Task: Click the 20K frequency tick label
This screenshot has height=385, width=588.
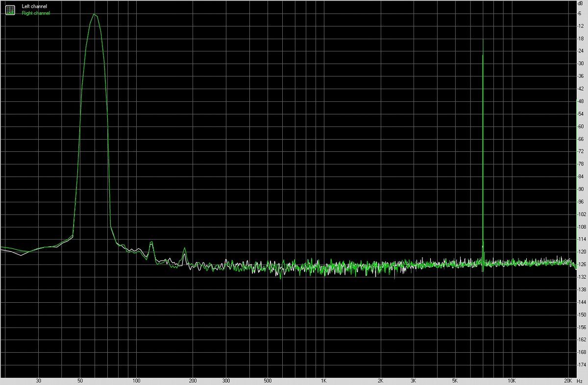Action: (x=567, y=380)
